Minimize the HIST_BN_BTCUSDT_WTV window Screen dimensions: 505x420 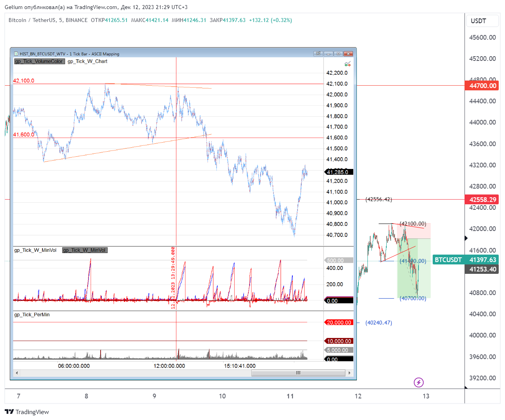(x=329, y=53)
